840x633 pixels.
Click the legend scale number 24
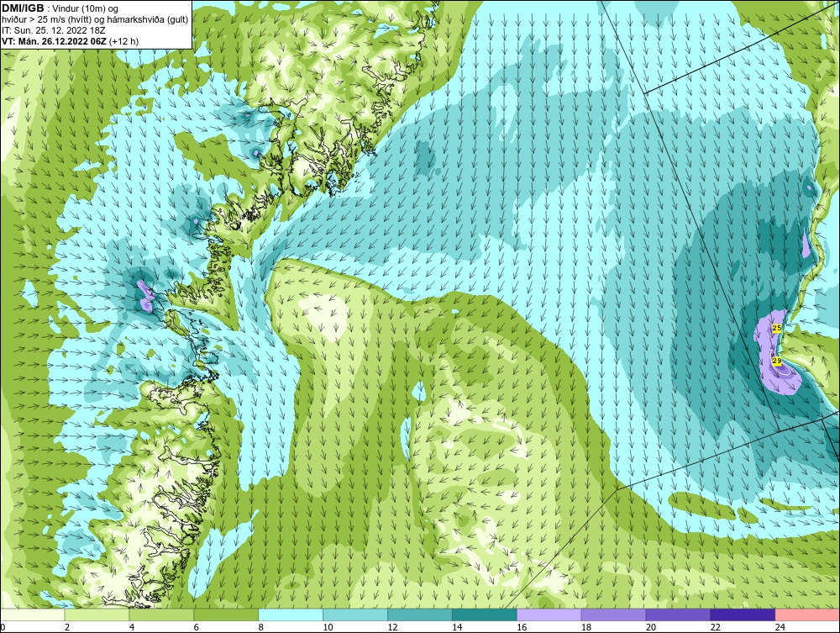tap(780, 627)
